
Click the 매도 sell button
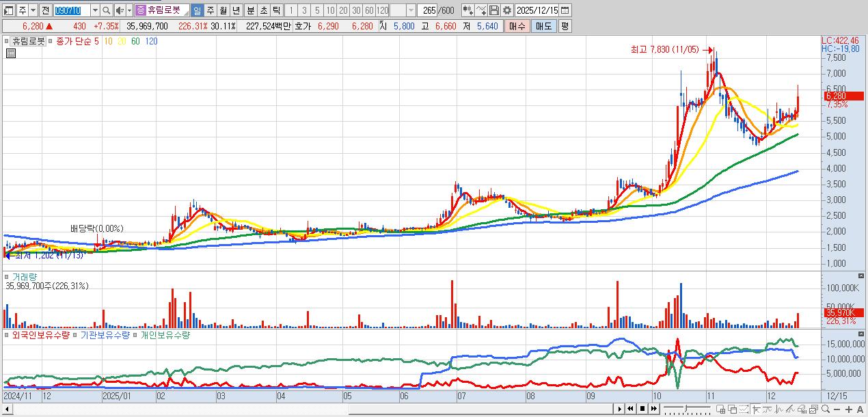pos(544,26)
